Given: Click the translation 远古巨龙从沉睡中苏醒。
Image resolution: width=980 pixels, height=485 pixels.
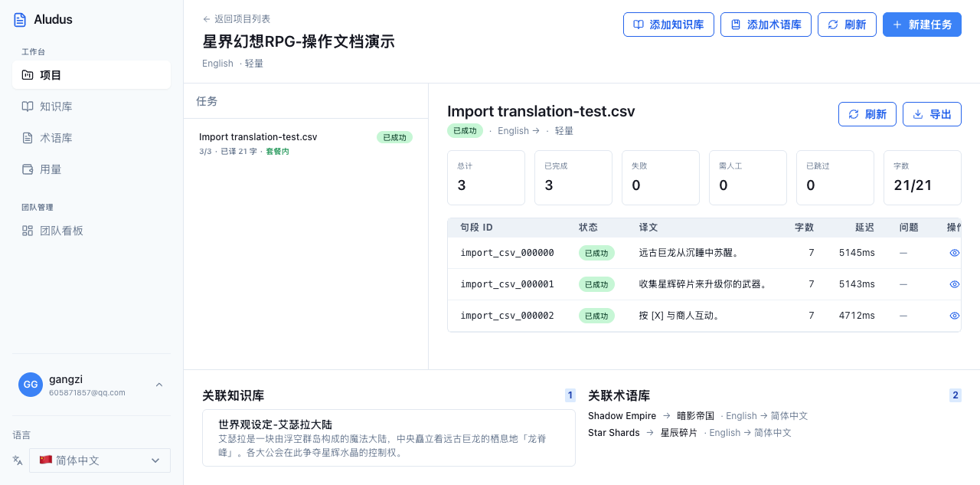Looking at the screenshot, I should pos(689,253).
